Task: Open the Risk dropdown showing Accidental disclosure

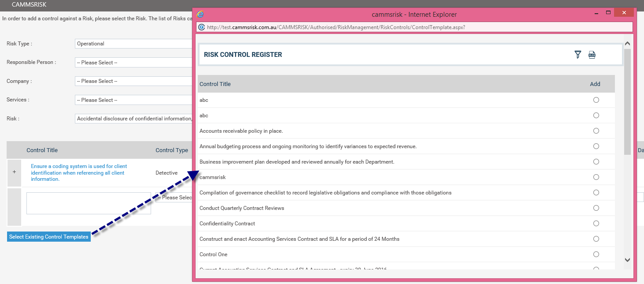Action: pyautogui.click(x=134, y=119)
